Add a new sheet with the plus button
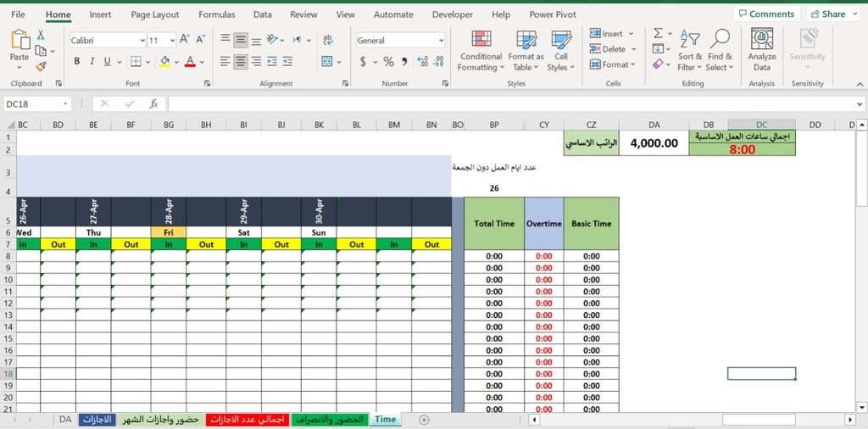 (424, 420)
